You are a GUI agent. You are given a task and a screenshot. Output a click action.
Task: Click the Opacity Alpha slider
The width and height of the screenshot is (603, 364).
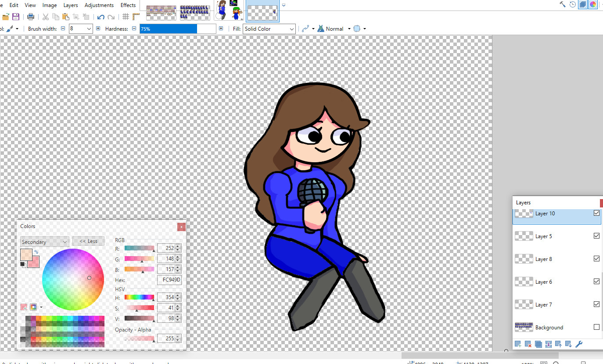(x=139, y=339)
